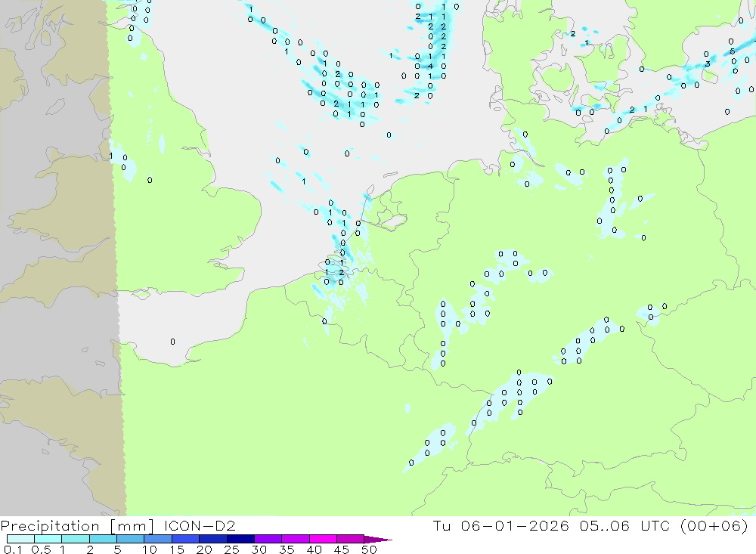Click the '05..06 UTC' time range text
Screen dimensions: 756x554
coord(625,525)
